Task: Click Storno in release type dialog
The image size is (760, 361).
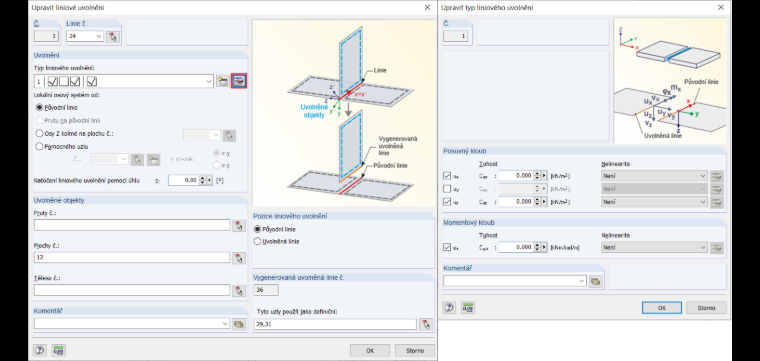Action: [x=707, y=308]
